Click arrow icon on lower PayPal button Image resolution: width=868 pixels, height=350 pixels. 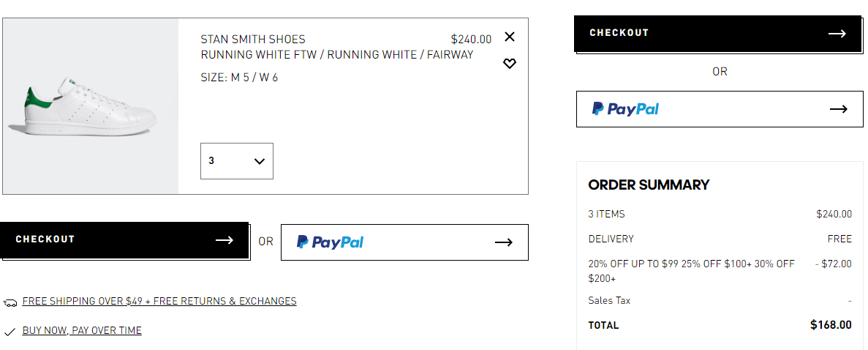(504, 242)
